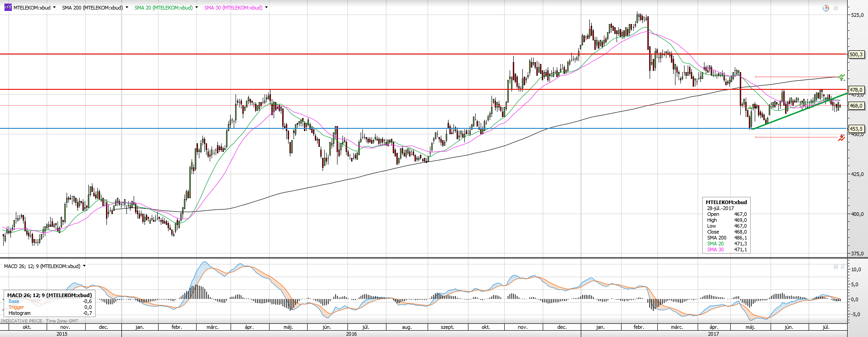868x337 pixels.
Task: Click the orange Trigger 0,0 row
Action: click(50, 307)
